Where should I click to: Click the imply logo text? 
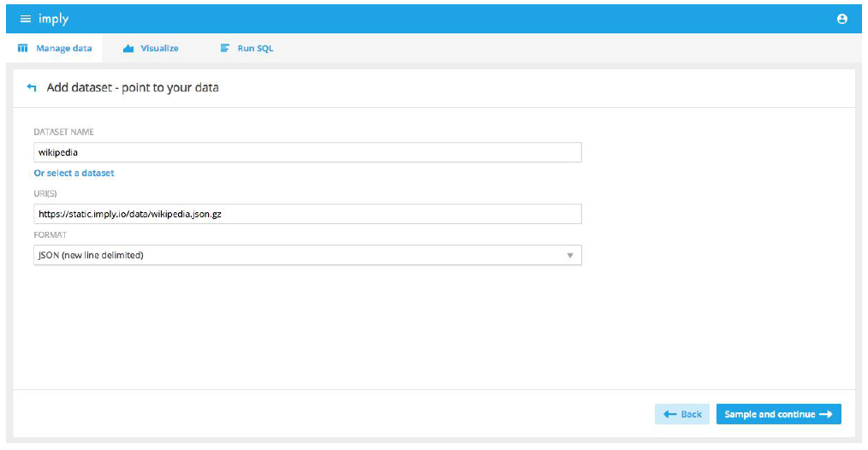pos(53,19)
